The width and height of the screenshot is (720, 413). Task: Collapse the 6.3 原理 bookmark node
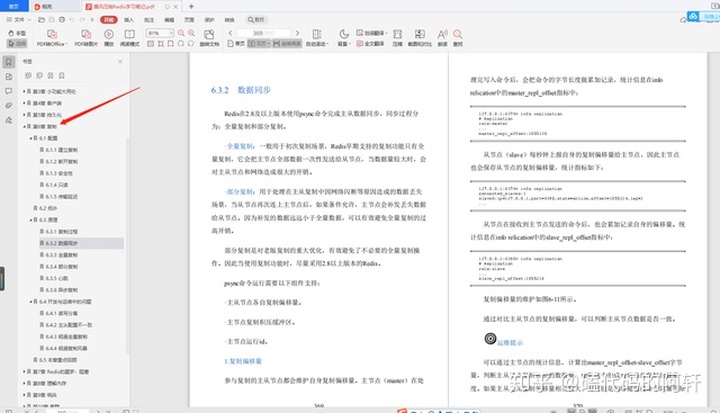click(x=30, y=220)
